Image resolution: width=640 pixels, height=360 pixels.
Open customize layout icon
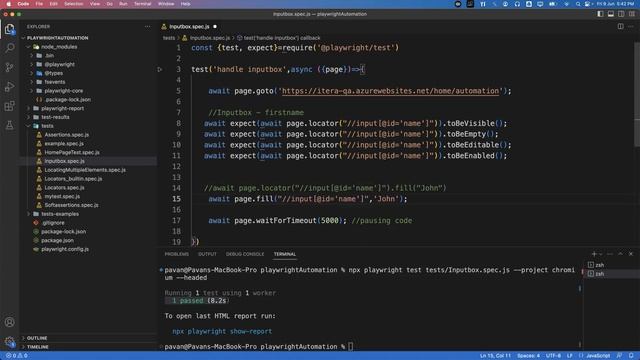[x=632, y=14]
